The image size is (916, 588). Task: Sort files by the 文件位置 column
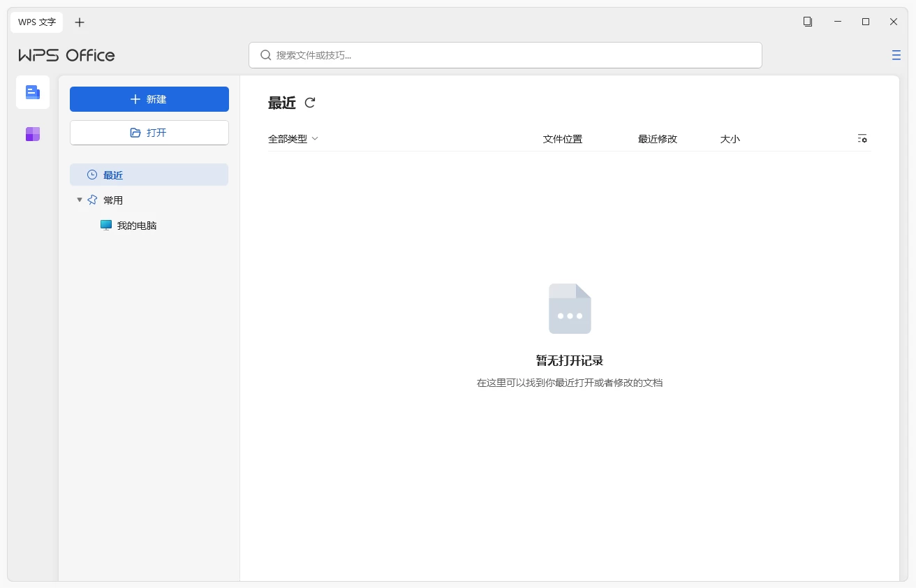tap(561, 138)
